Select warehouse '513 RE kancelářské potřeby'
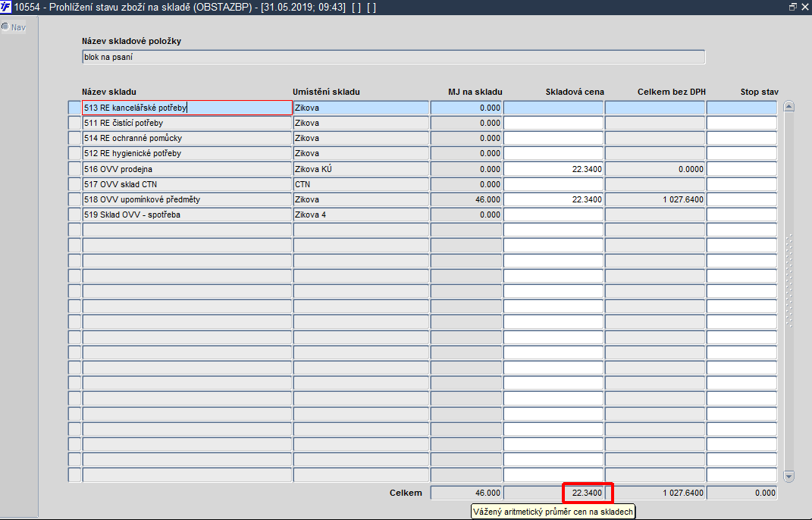The image size is (812, 520). click(187, 108)
